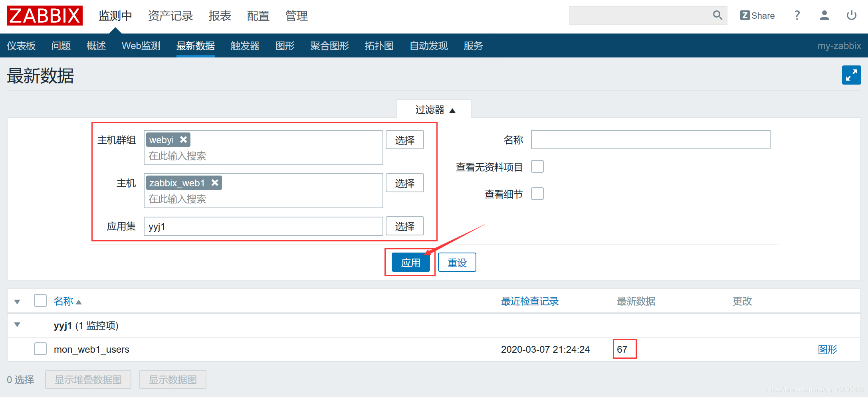Go to 触发器 submenu
The width and height of the screenshot is (868, 397).
(245, 46)
